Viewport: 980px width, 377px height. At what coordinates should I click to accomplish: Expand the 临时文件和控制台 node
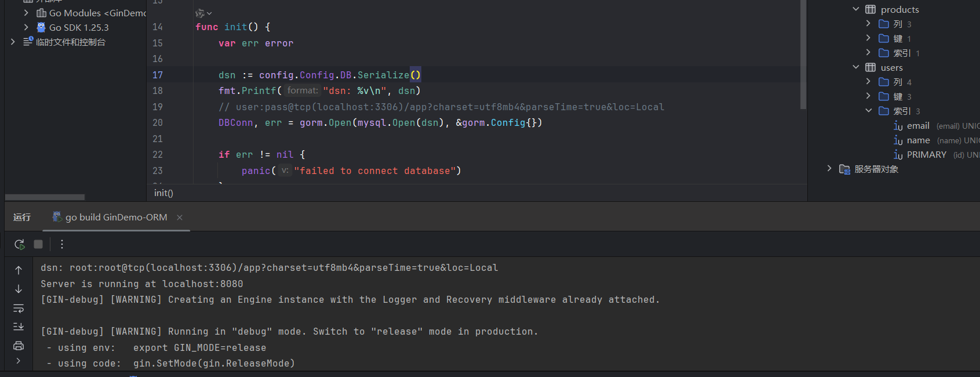[13, 42]
